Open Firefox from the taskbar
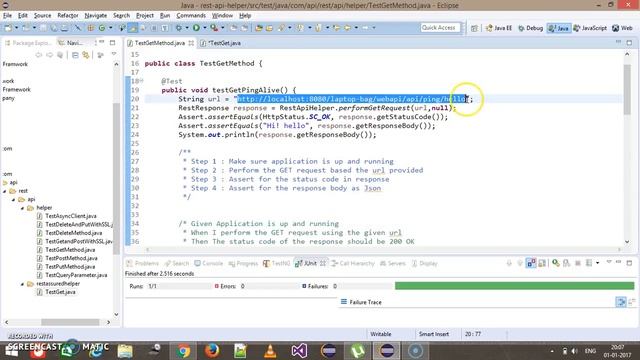 (x=212, y=350)
